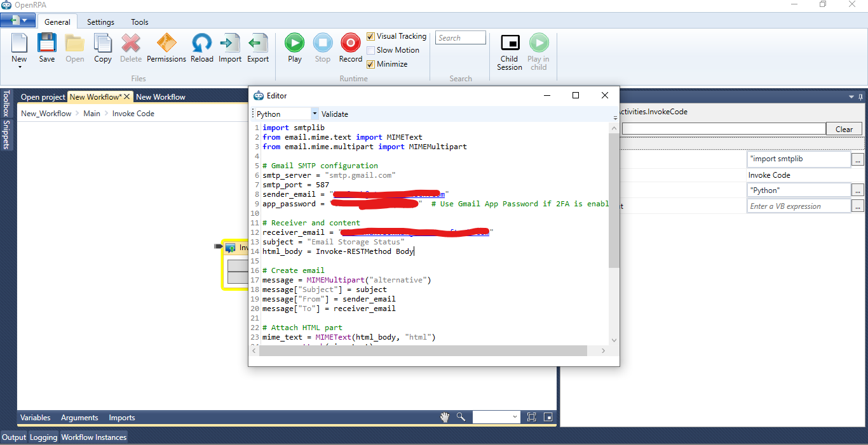Click the Editor scroll-right arrow
The width and height of the screenshot is (868, 445).
tap(604, 350)
